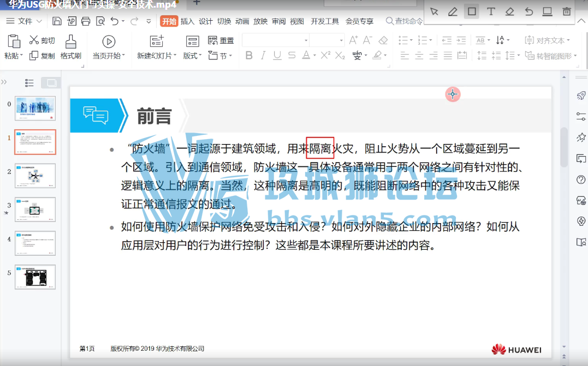Screen dimensions: 588x366
Task: Select slide 0 cover thumbnail
Action: [35, 108]
